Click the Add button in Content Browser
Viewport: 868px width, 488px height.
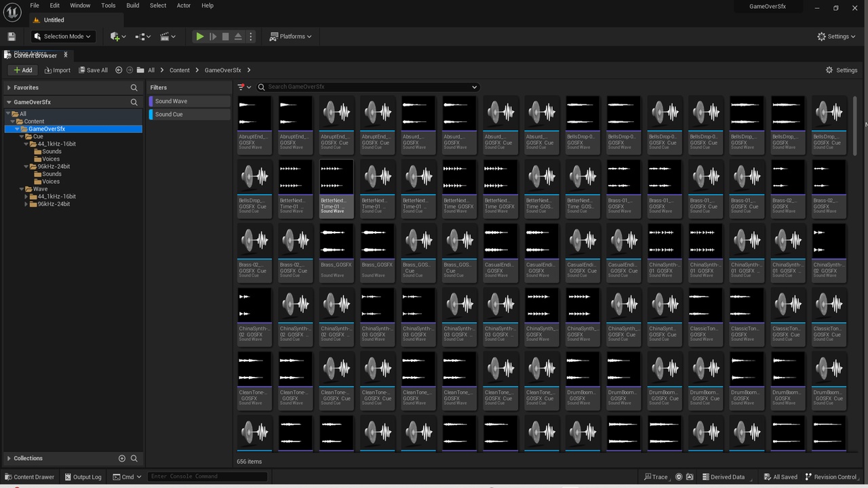(x=23, y=70)
